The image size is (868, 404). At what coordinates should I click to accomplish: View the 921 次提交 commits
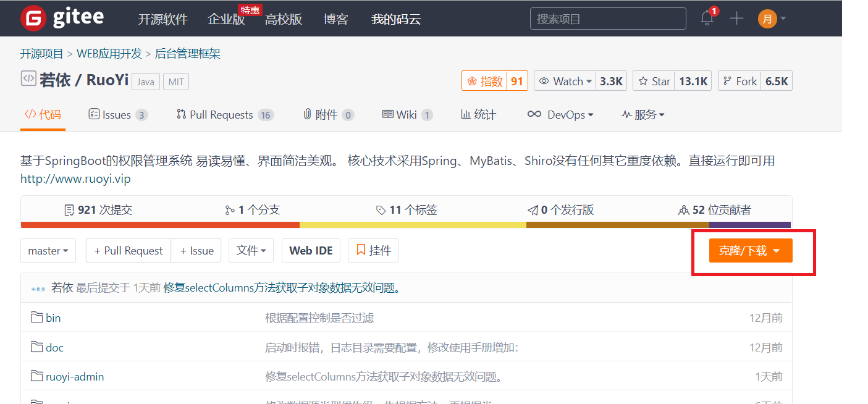(98, 210)
